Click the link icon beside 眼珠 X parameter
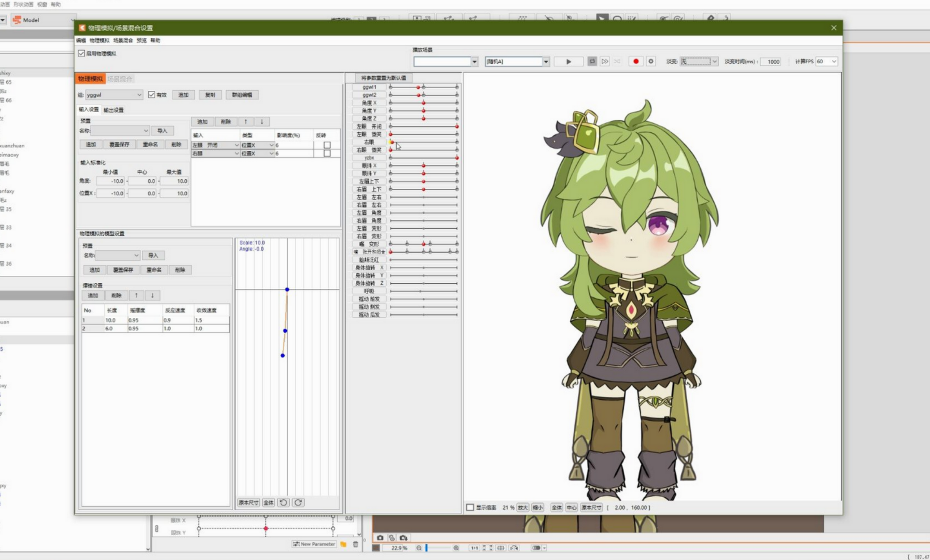The height and width of the screenshot is (560, 930). click(x=157, y=528)
